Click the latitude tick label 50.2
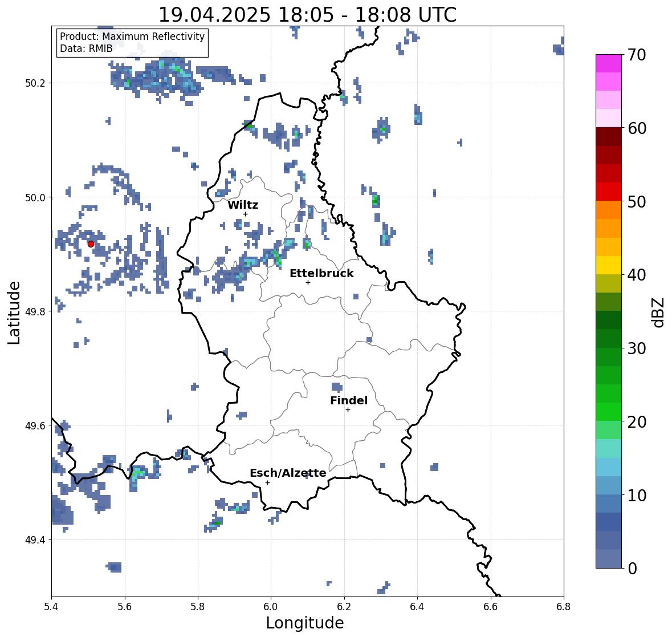Viewport: 672px width, 637px height. (x=35, y=83)
